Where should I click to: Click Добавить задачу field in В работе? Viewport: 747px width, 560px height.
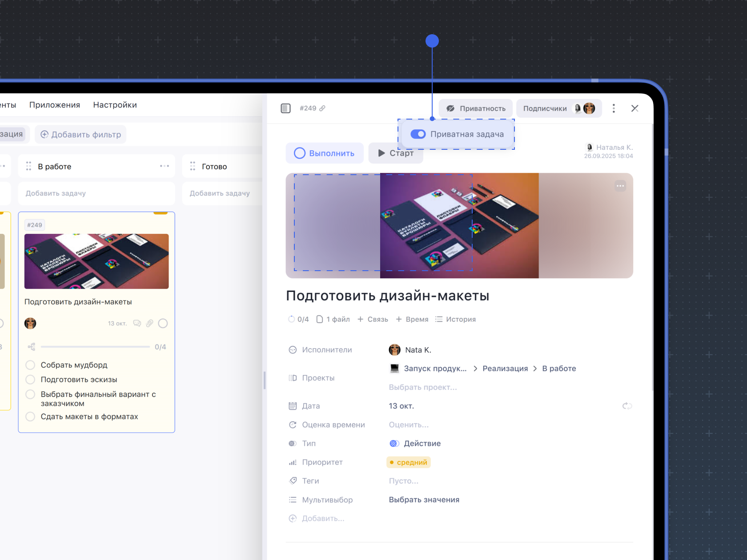point(96,193)
